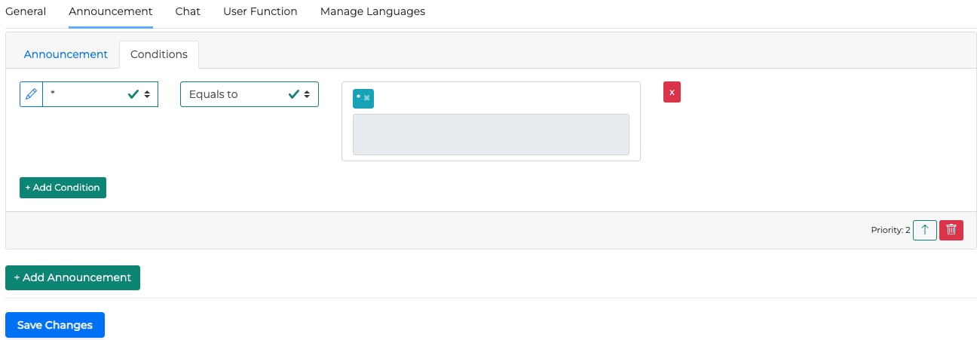This screenshot has height=340, width=980.
Task: Open the Manage Languages tab
Action: click(372, 12)
